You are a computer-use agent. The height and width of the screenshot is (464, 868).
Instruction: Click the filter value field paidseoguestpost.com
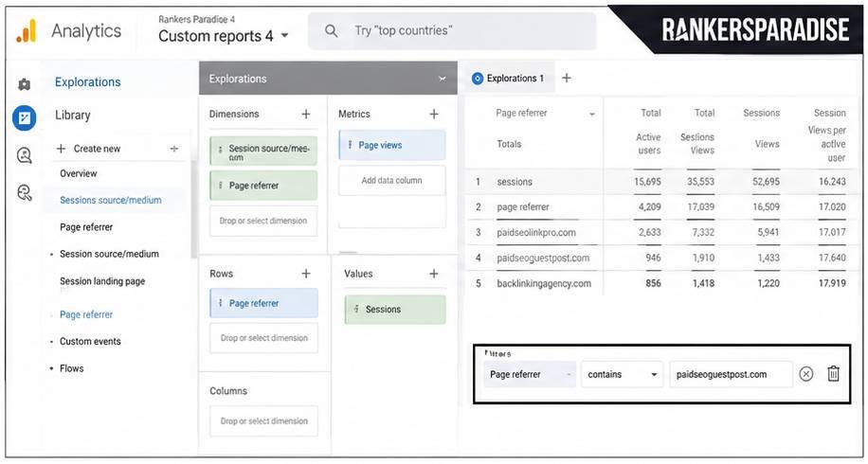point(731,374)
